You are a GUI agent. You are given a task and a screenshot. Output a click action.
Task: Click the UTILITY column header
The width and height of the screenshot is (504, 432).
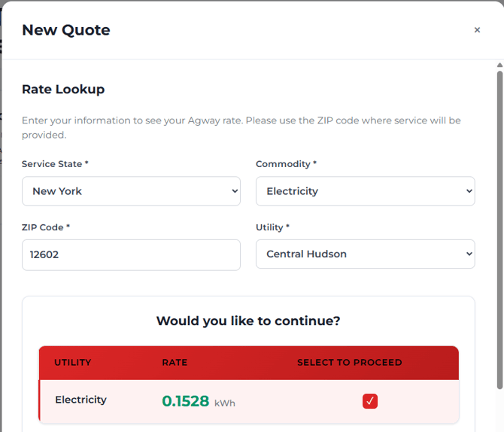click(x=72, y=363)
